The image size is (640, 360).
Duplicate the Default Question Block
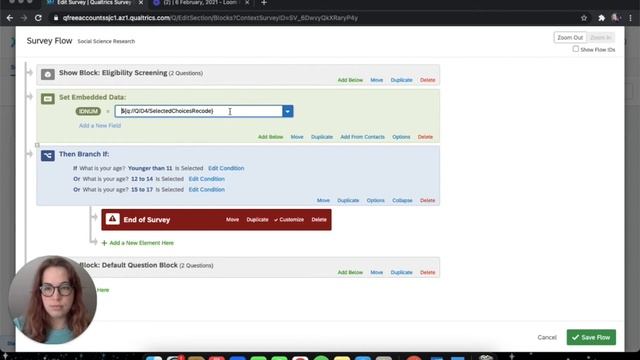click(x=402, y=272)
